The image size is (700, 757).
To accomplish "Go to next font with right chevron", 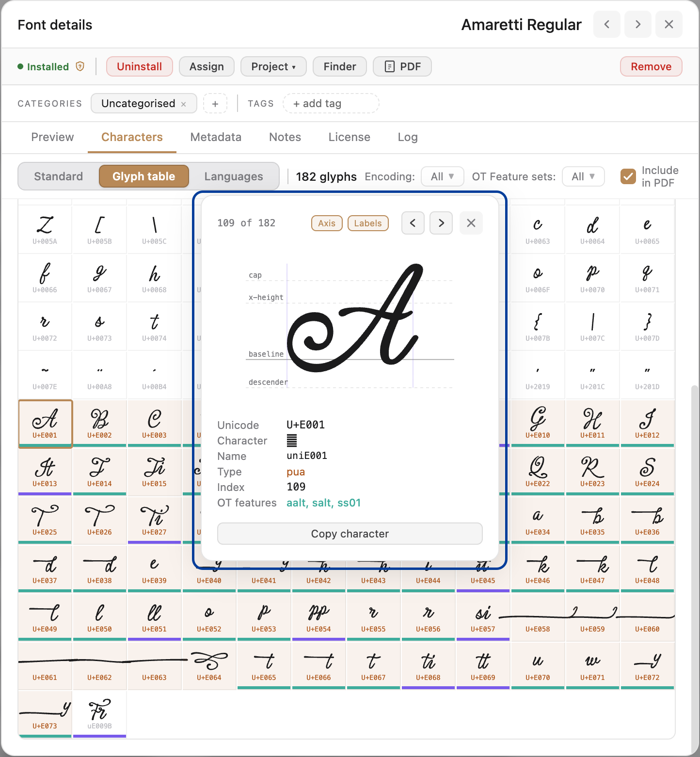I will 638,24.
